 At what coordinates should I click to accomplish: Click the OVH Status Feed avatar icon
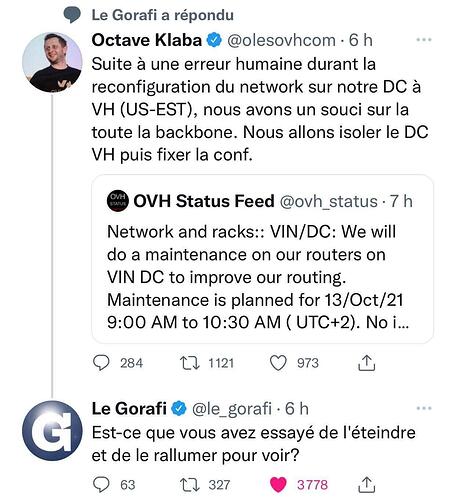[x=118, y=201]
